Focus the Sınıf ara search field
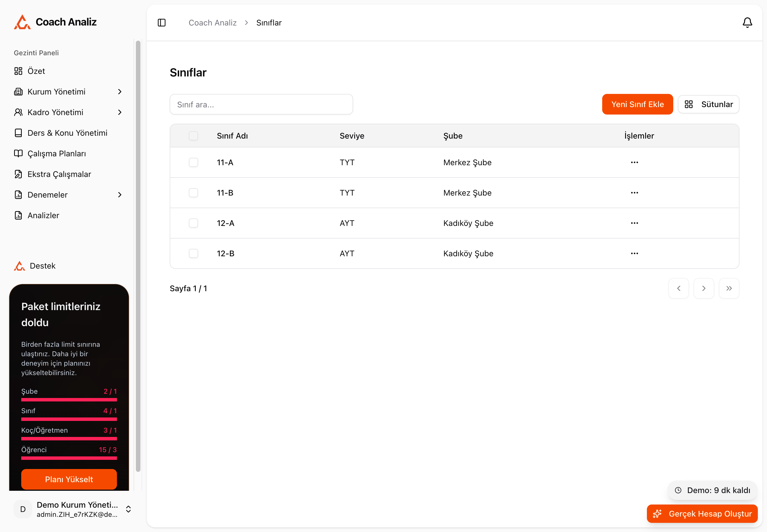Viewport: 767px width, 532px height. coord(261,104)
